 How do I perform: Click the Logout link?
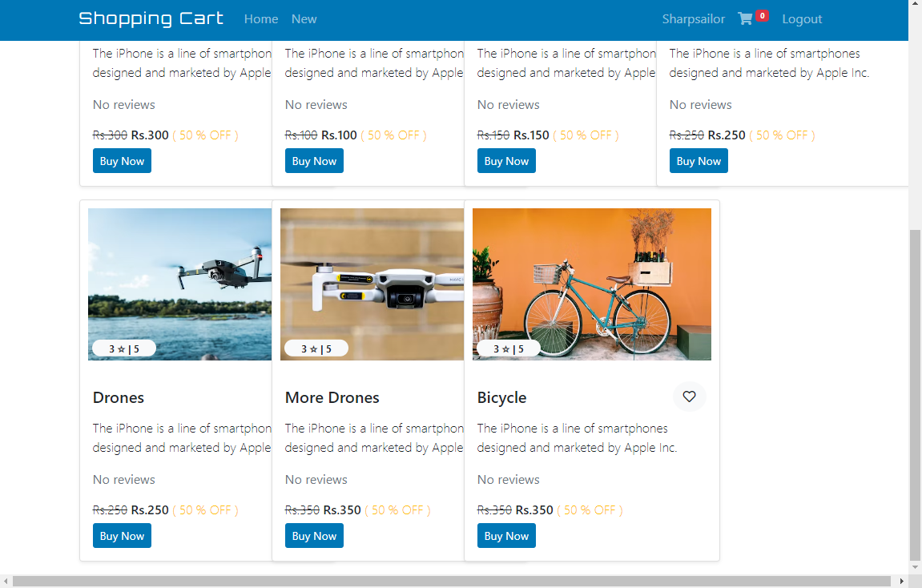[x=802, y=18]
